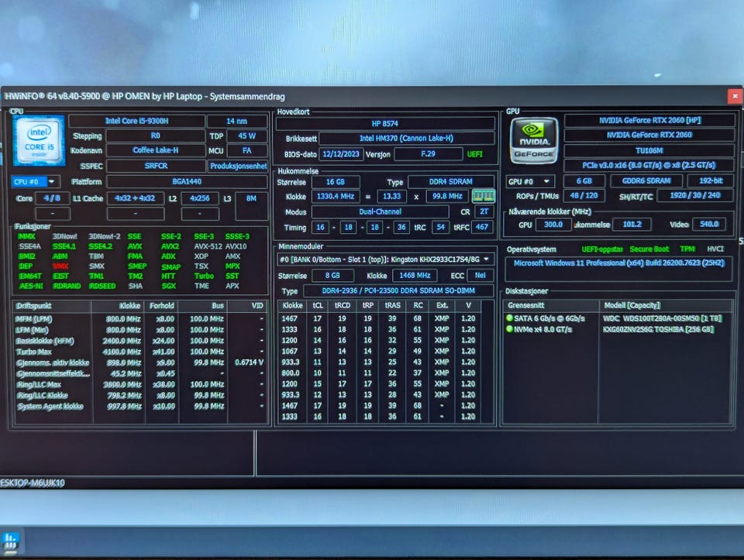Select the WDC WDS100T2B0A drive row
Screen dimensions: 744x560
pos(616,318)
